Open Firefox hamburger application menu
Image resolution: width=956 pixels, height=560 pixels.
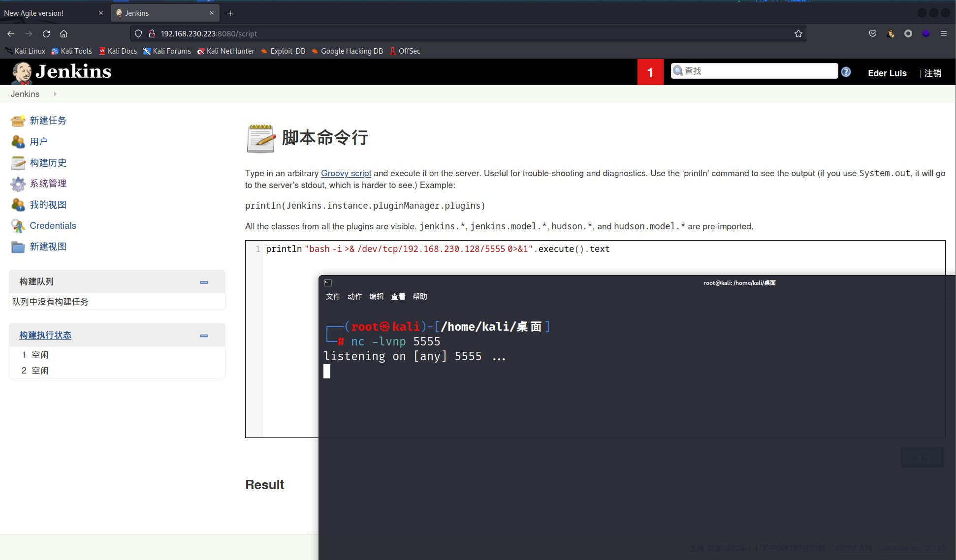pos(944,33)
